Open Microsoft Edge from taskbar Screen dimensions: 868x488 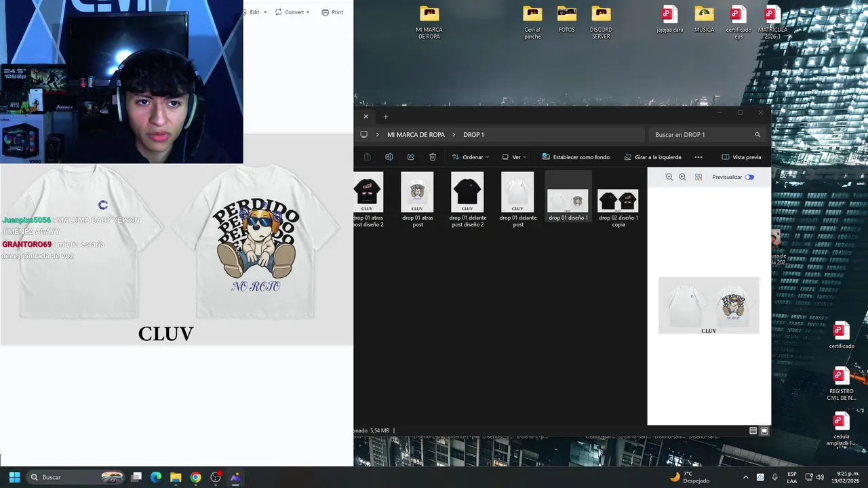[x=156, y=477]
